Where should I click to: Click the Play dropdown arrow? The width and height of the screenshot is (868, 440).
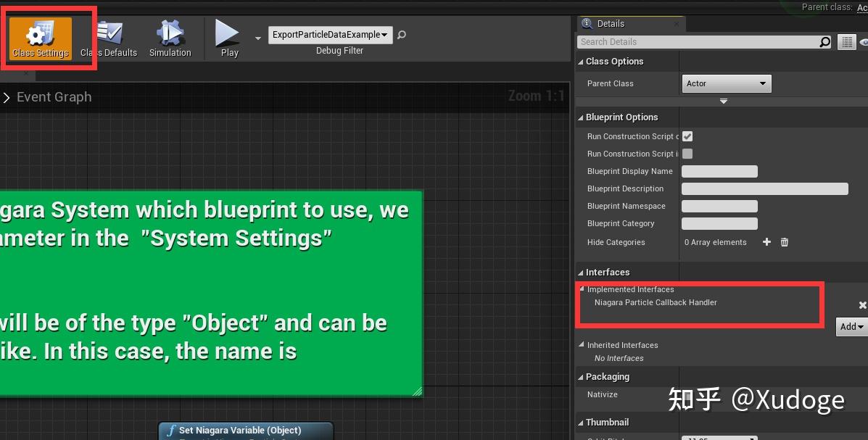click(257, 38)
